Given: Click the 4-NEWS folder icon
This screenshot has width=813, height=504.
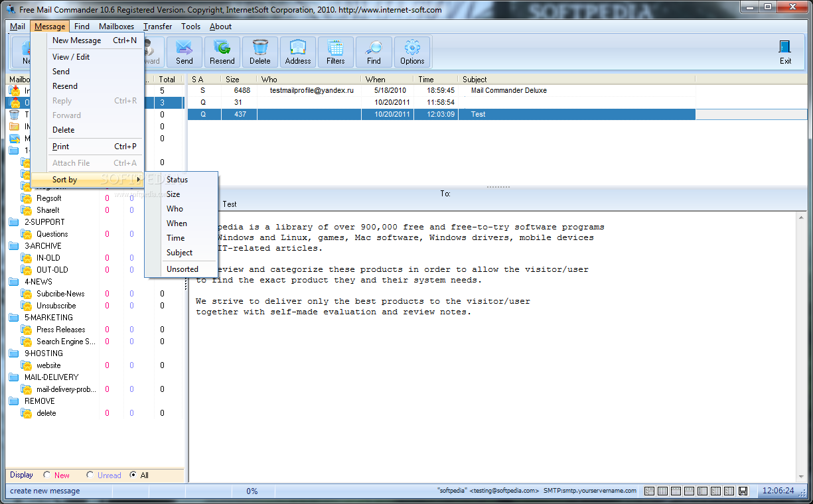Looking at the screenshot, I should point(14,282).
